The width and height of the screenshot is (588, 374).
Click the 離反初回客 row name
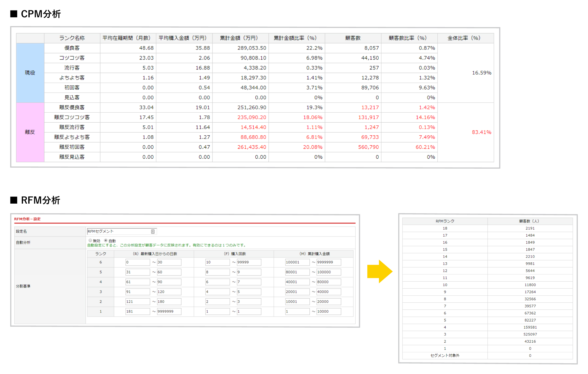tap(72, 147)
